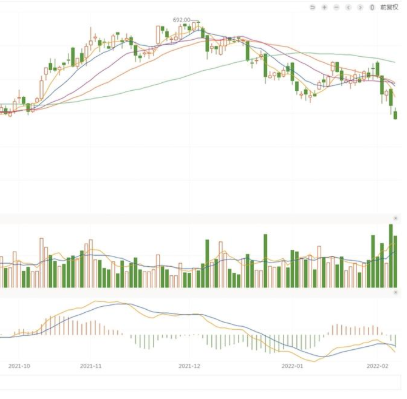Close the volume indicator panel
The height and width of the screenshot is (399, 407).
pyautogui.click(x=396, y=218)
